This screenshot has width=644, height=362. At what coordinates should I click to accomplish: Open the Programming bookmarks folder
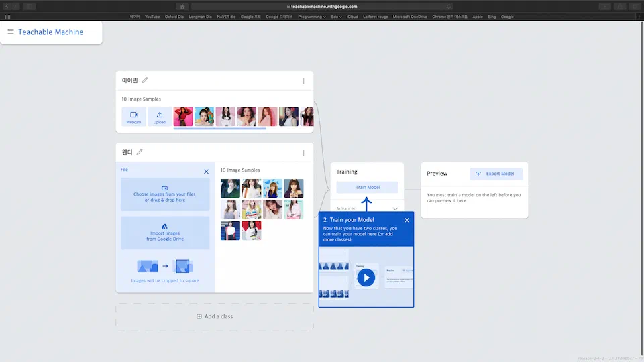coord(311,17)
